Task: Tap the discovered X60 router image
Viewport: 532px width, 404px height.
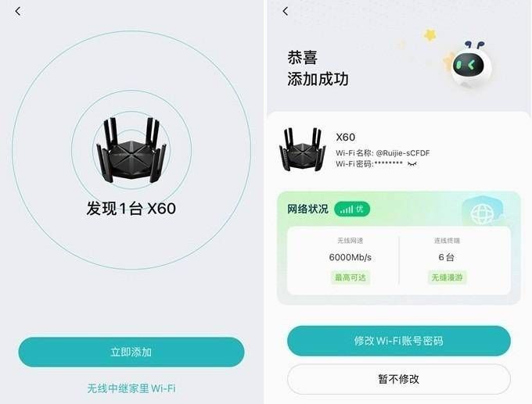Action: [x=131, y=150]
